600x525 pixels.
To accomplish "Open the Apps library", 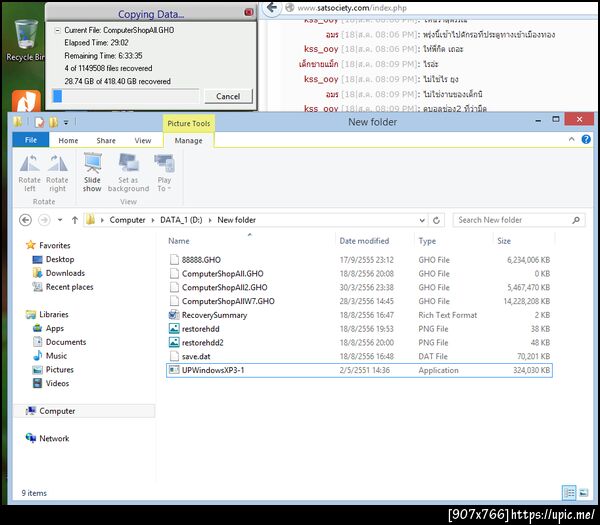I will point(55,328).
